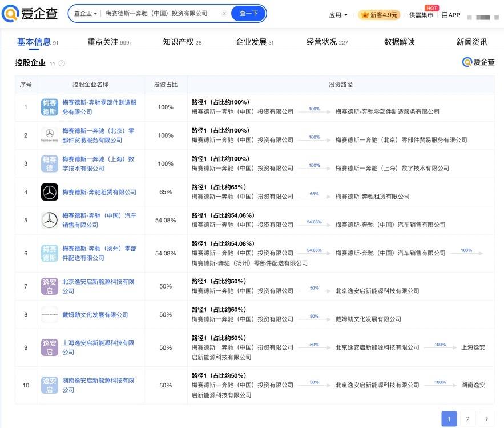Click the 查一下 search button
The width and height of the screenshot is (504, 428).
(248, 14)
